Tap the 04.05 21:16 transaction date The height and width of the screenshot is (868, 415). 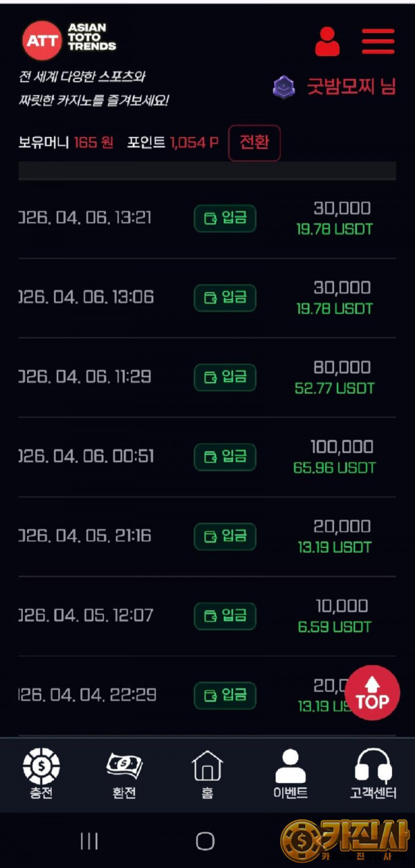[84, 536]
